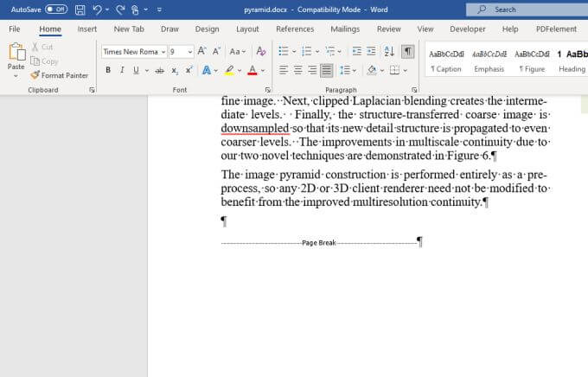The height and width of the screenshot is (377, 588).
Task: Switch to the References tab
Action: pyautogui.click(x=295, y=29)
